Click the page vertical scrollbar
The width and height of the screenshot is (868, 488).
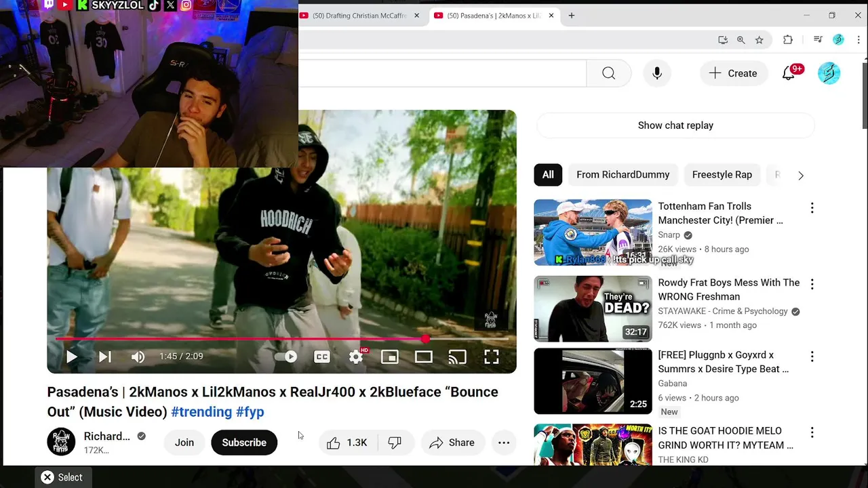pyautogui.click(x=865, y=95)
